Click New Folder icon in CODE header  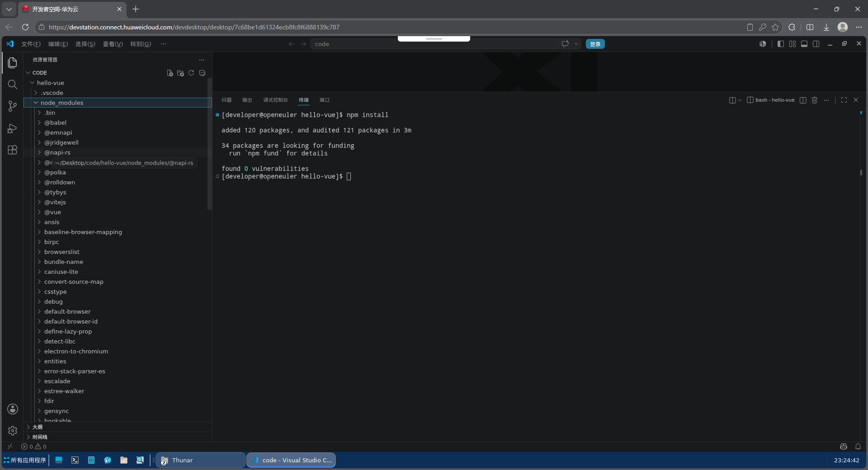click(180, 73)
